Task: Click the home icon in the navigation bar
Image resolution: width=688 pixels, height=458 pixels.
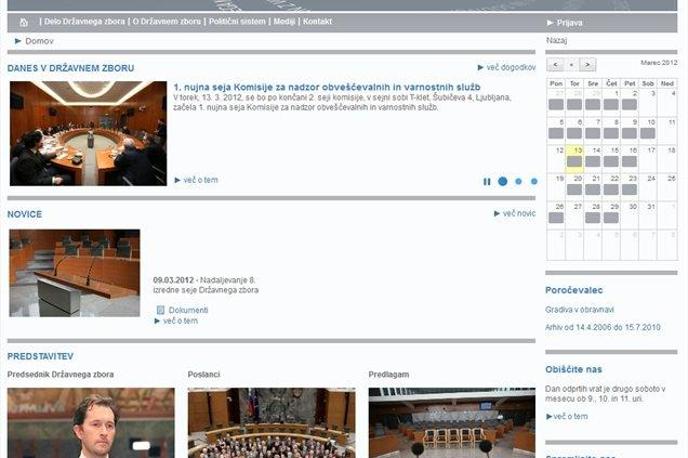Action: 24,22
